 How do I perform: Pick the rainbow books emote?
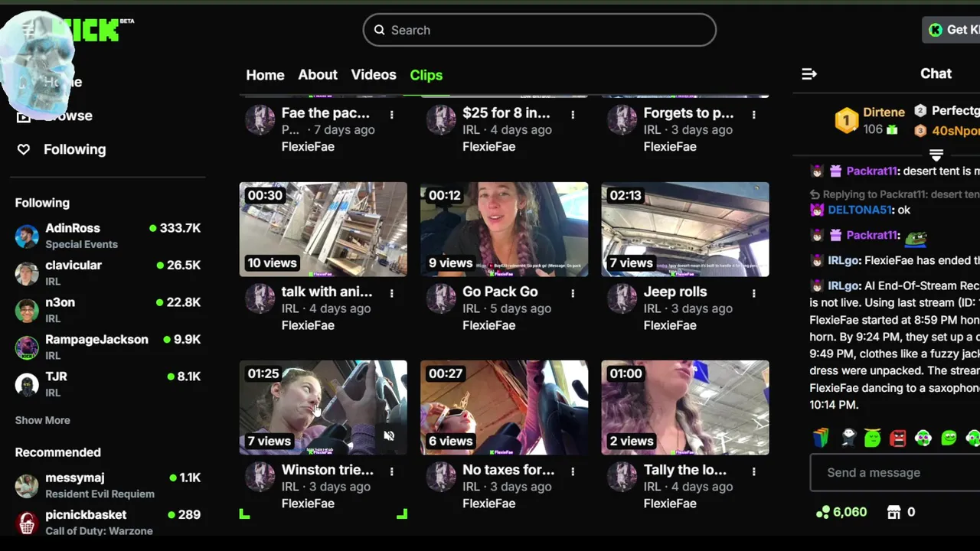point(821,438)
